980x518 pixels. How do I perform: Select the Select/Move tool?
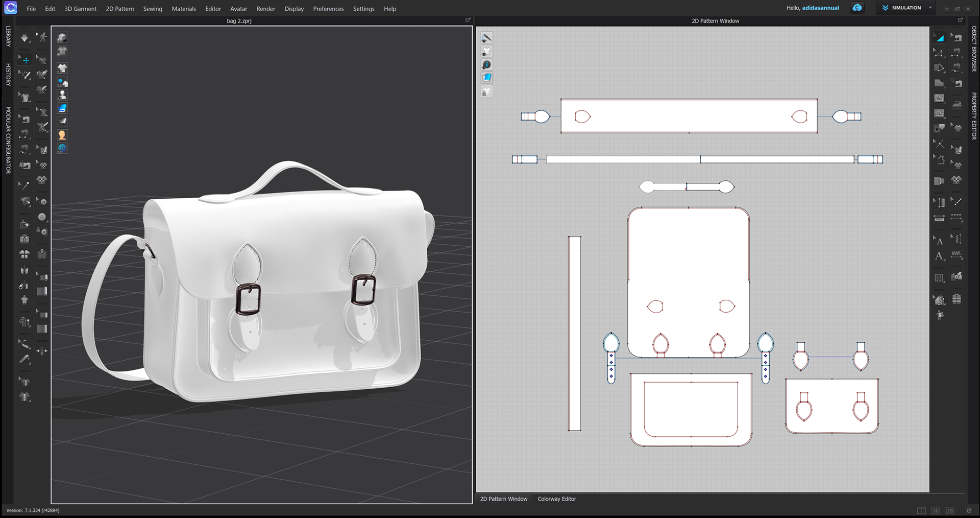(24, 60)
